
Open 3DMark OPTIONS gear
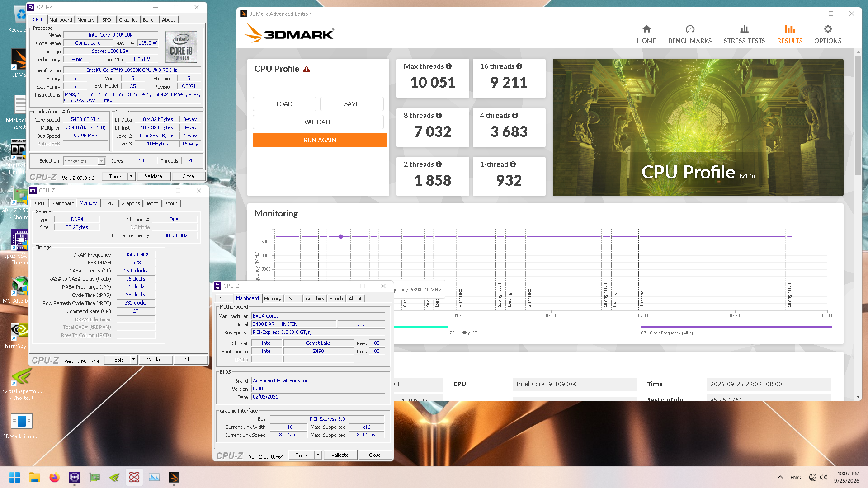[828, 35]
